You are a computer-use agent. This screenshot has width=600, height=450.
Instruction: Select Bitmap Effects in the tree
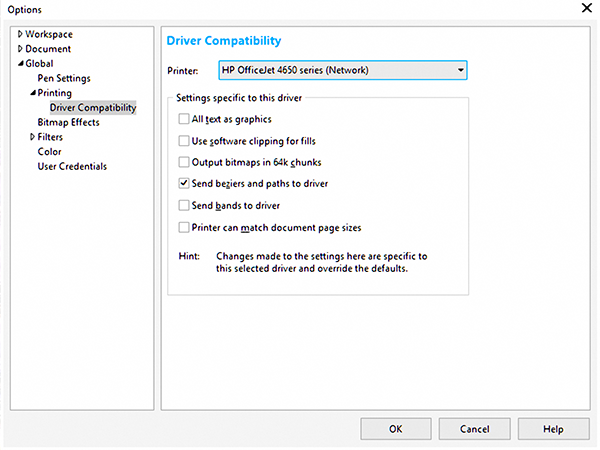point(68,122)
